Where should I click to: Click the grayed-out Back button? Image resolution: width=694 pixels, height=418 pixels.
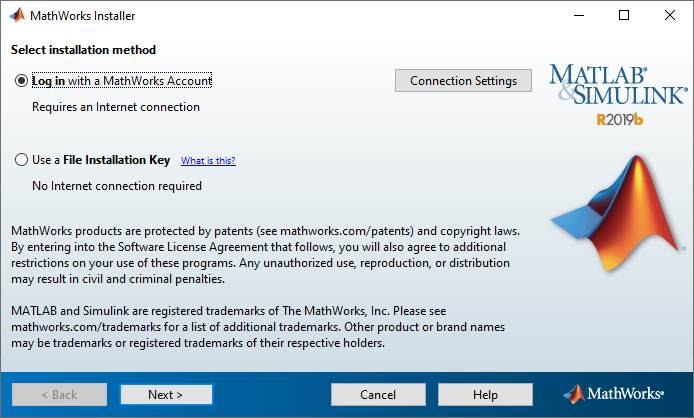(59, 394)
